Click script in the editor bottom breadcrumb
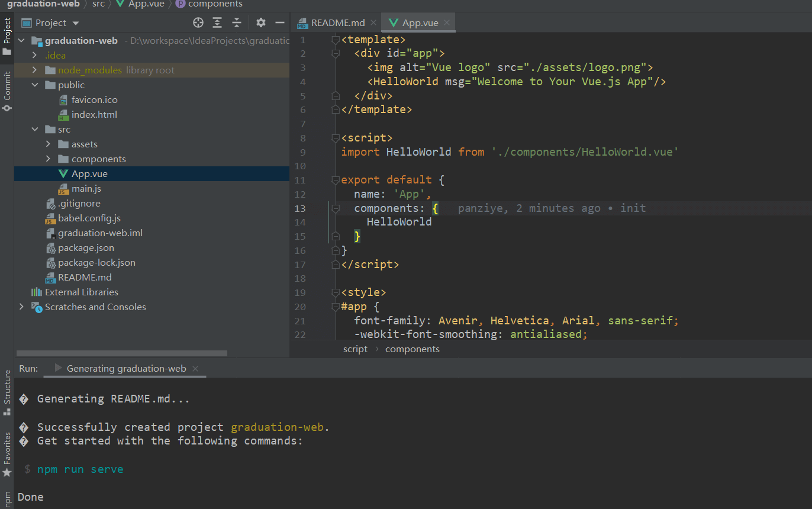 click(355, 349)
